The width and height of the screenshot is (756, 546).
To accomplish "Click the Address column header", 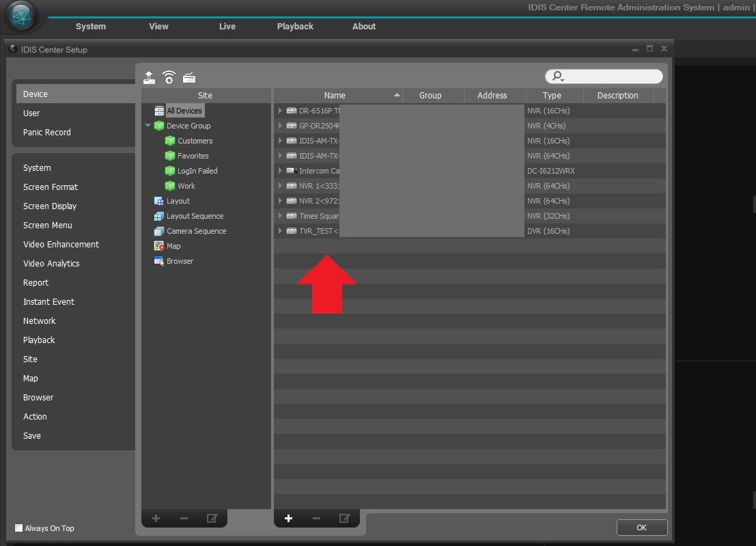I will pyautogui.click(x=492, y=96).
